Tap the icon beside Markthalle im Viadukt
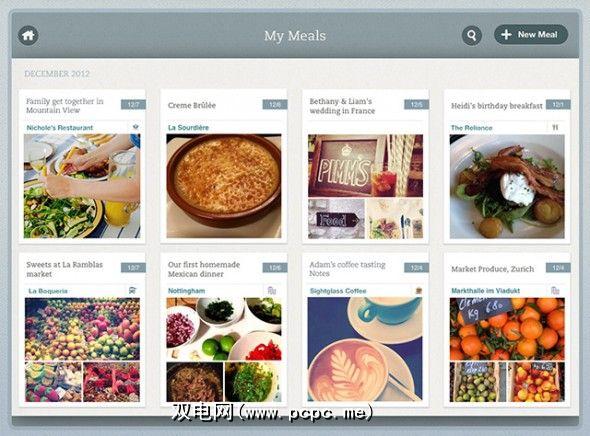The width and height of the screenshot is (590, 436). coord(555,290)
